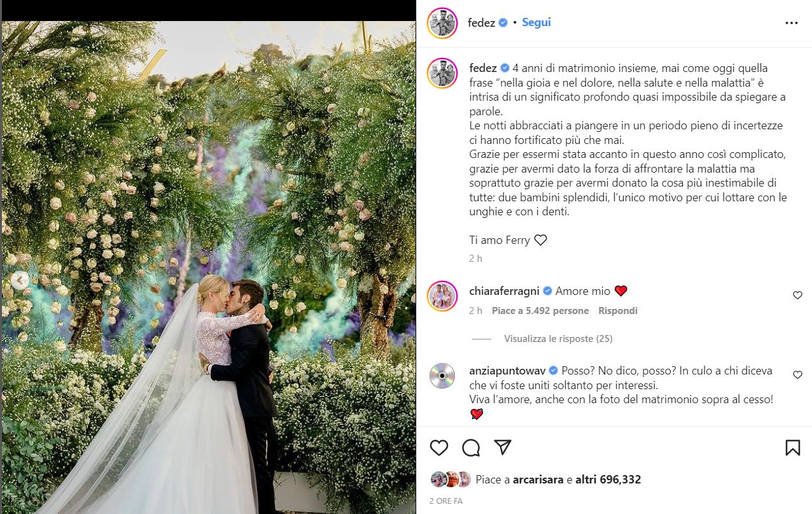Open anziapuntowav's disc avatar
This screenshot has width=812, height=514.
(x=442, y=376)
